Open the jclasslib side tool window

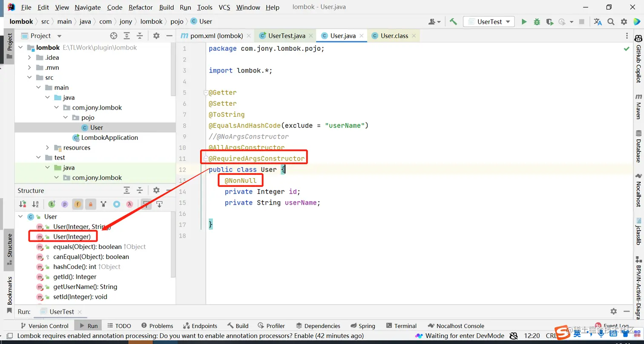[638, 231]
